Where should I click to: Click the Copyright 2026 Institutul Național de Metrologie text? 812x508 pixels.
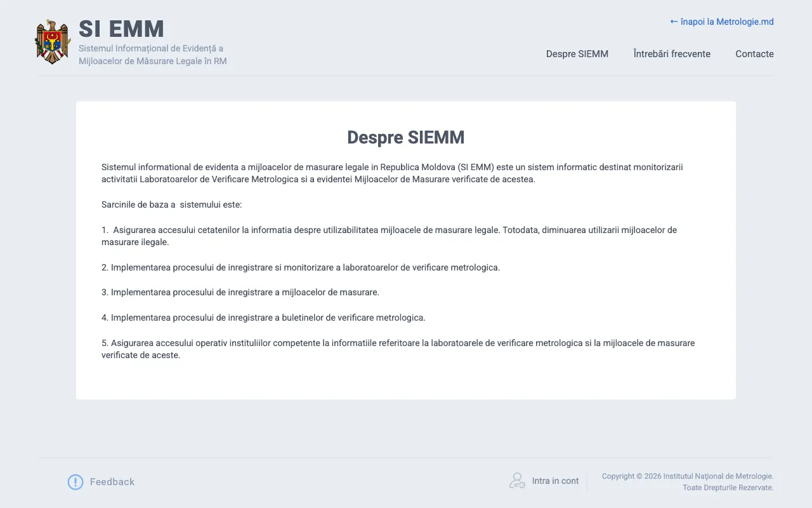pyautogui.click(x=688, y=476)
